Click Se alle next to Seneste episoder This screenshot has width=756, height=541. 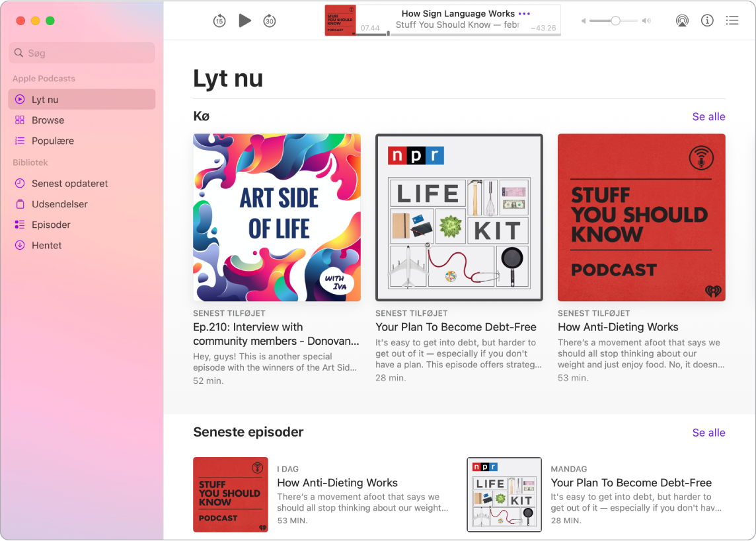[x=708, y=433]
